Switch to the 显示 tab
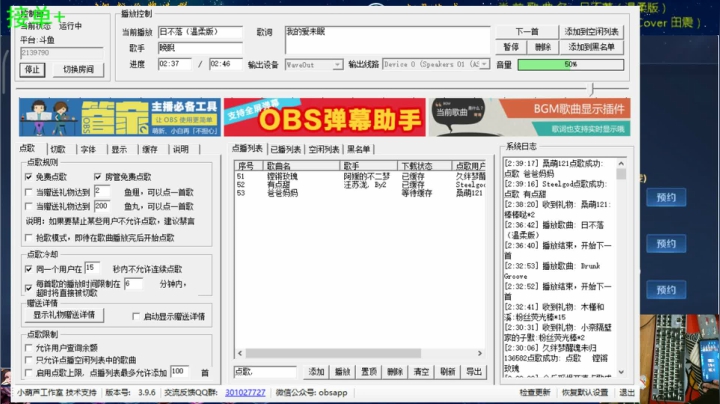Image resolution: width=720 pixels, height=404 pixels. pos(119,149)
